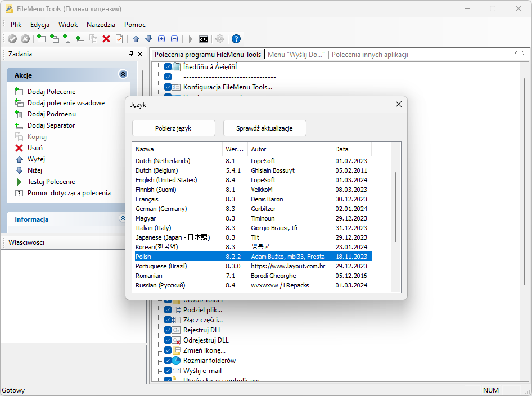Click Usuń action with red X

point(29,147)
